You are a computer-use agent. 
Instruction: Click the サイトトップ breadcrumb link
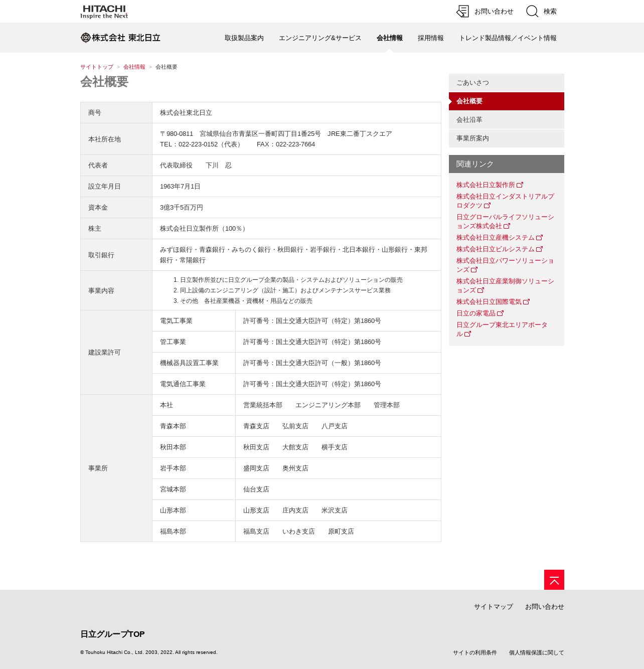[x=97, y=67]
